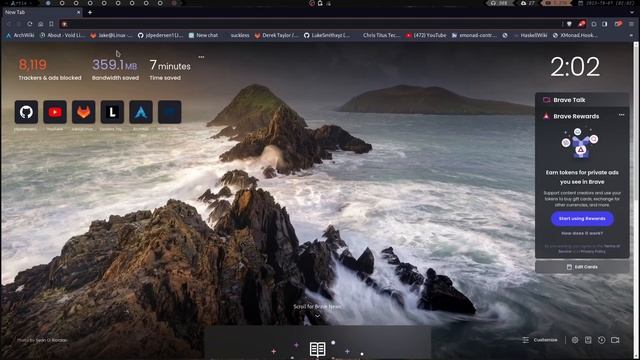Image resolution: width=640 pixels, height=360 pixels.
Task: Open the About - Void Linux bookmark
Action: click(x=63, y=36)
